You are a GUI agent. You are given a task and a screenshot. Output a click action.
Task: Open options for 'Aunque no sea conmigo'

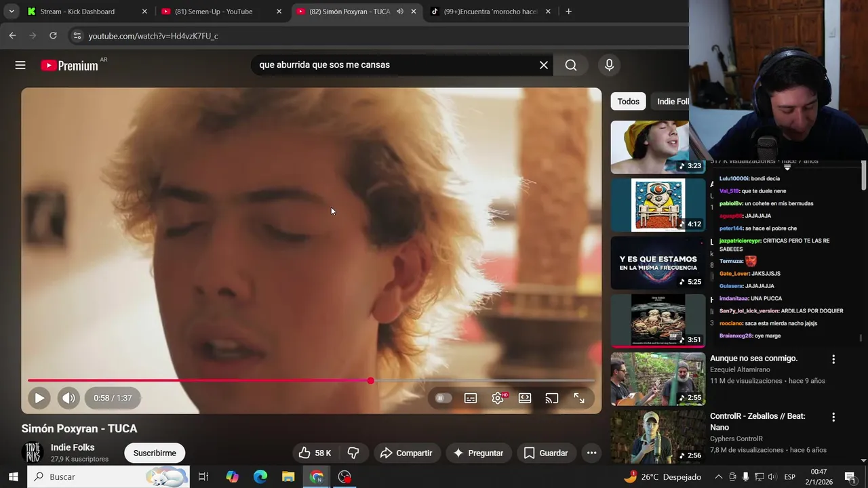tap(833, 359)
